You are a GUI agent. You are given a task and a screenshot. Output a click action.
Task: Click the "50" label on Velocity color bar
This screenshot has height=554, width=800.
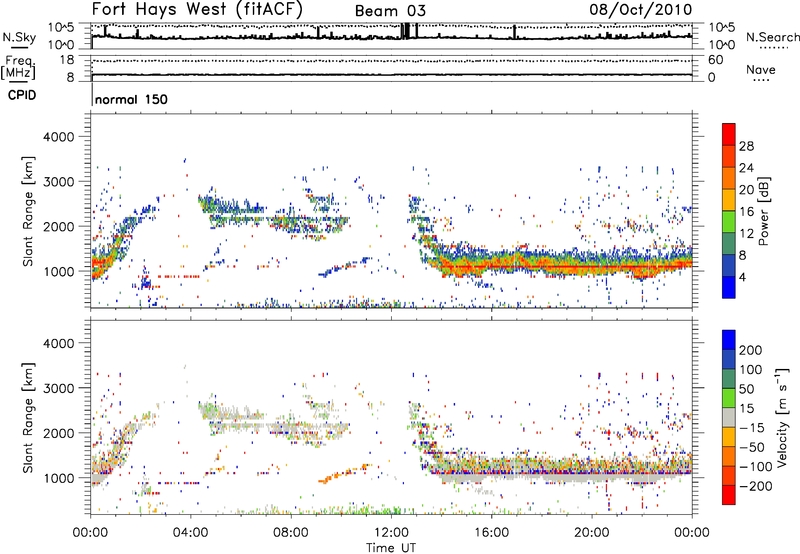(x=746, y=389)
